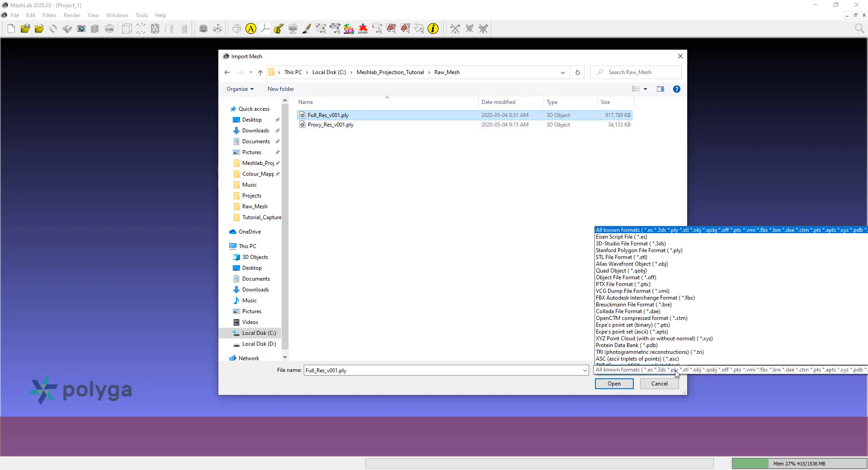
Task: Select OneDrive in navigation pane
Action: pyautogui.click(x=245, y=232)
